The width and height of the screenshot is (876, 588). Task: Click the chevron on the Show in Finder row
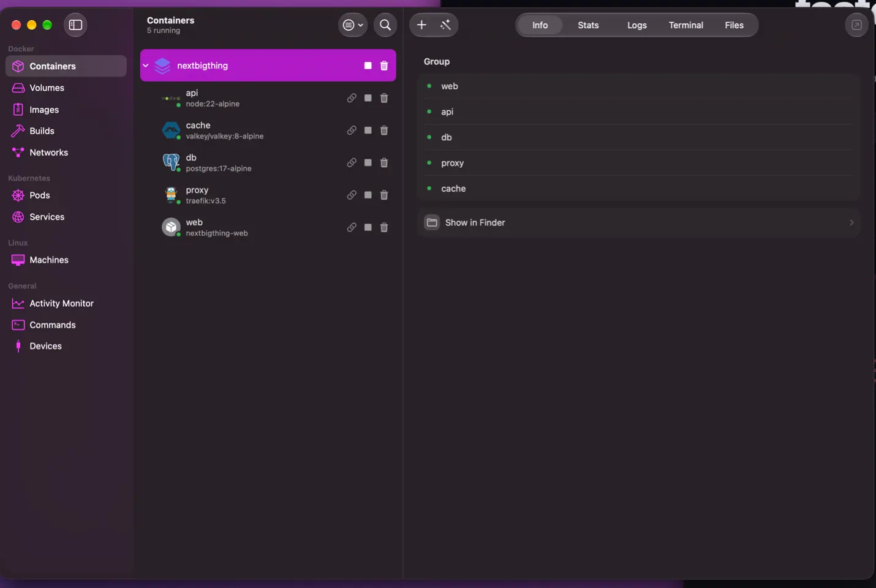point(851,223)
